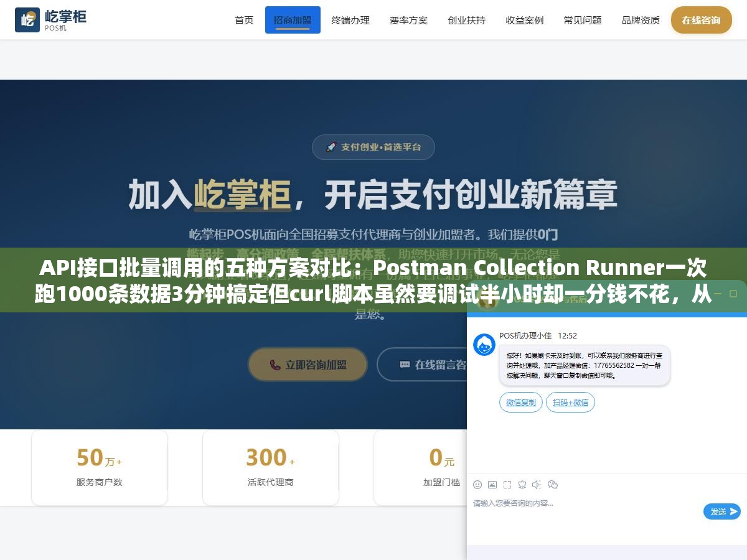The height and width of the screenshot is (560, 747).
Task: Click the 在线咨询 button
Action: (701, 20)
